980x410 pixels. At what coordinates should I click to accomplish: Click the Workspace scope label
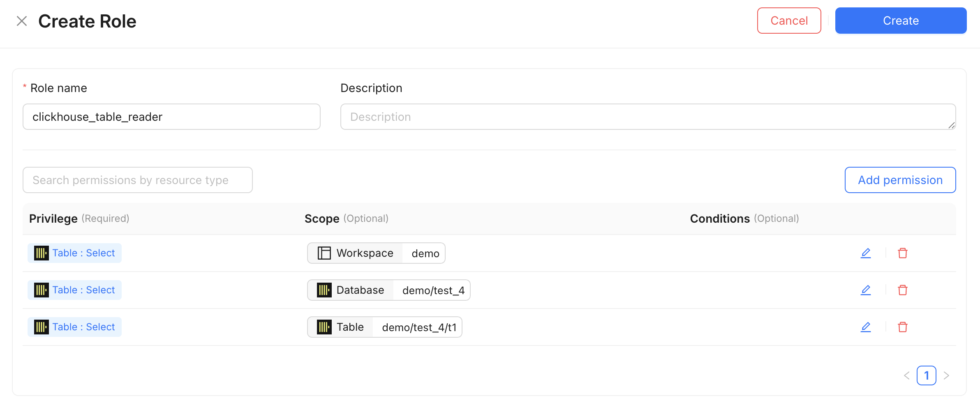click(365, 253)
